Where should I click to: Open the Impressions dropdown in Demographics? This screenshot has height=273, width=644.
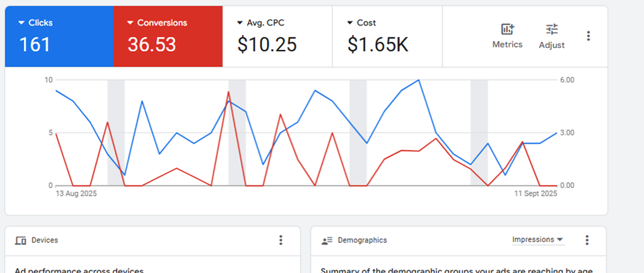tap(538, 240)
